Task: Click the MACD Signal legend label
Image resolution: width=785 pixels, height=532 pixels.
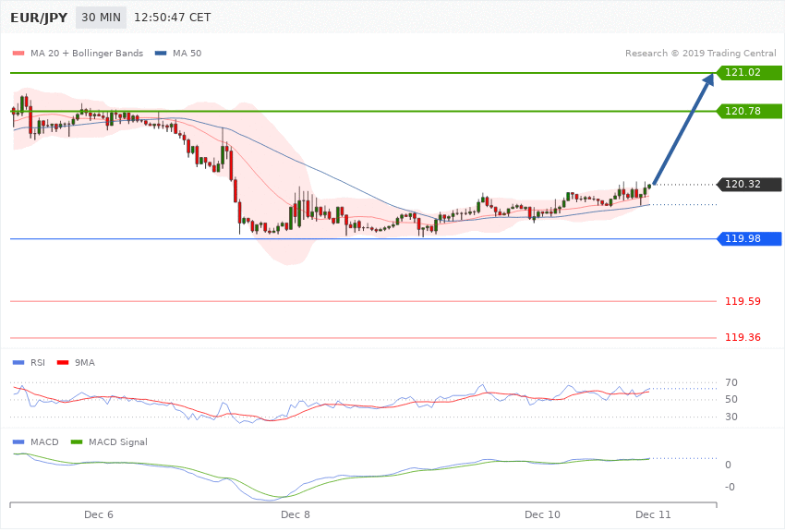Action: coord(118,441)
